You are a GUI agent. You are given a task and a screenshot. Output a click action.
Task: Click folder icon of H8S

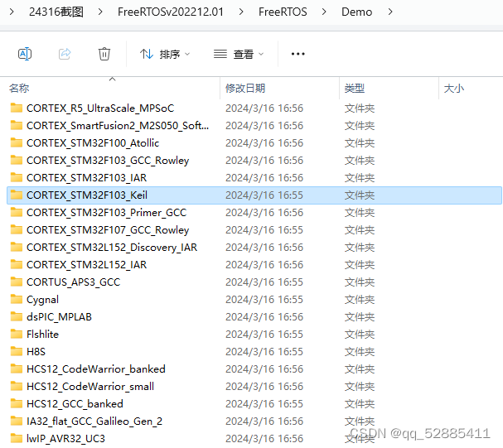[x=17, y=351]
